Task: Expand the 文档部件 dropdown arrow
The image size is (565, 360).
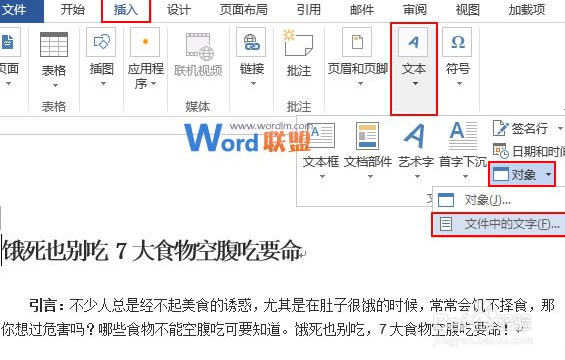Action: pos(370,176)
